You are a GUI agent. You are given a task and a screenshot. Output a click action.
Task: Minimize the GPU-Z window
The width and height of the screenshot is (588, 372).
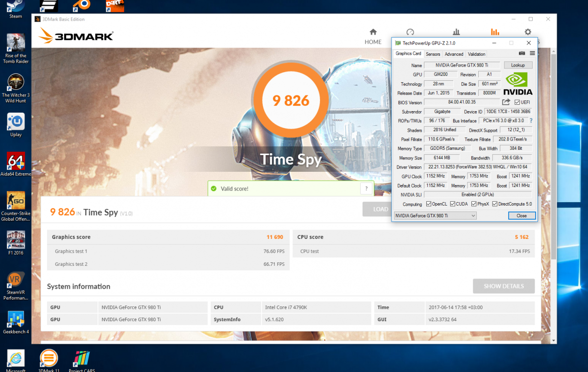pyautogui.click(x=494, y=43)
